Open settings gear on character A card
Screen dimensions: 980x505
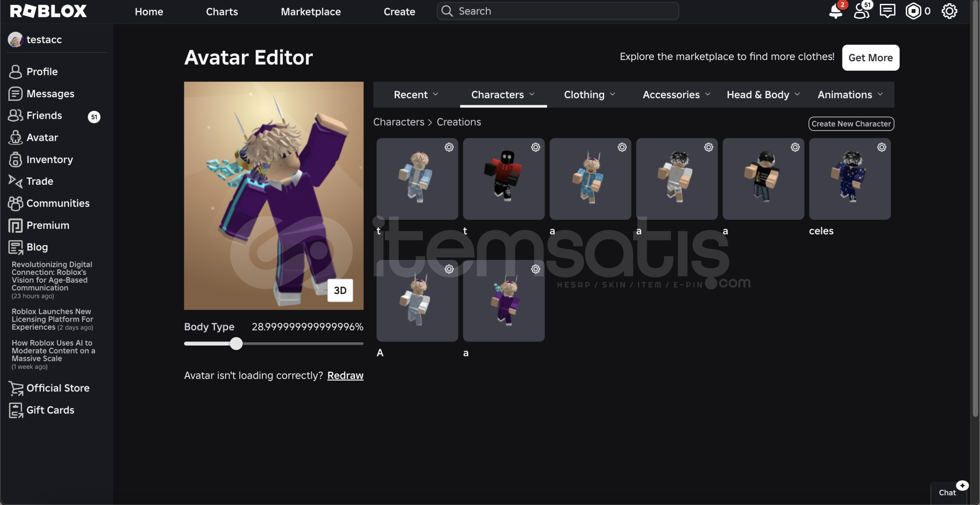pos(449,269)
